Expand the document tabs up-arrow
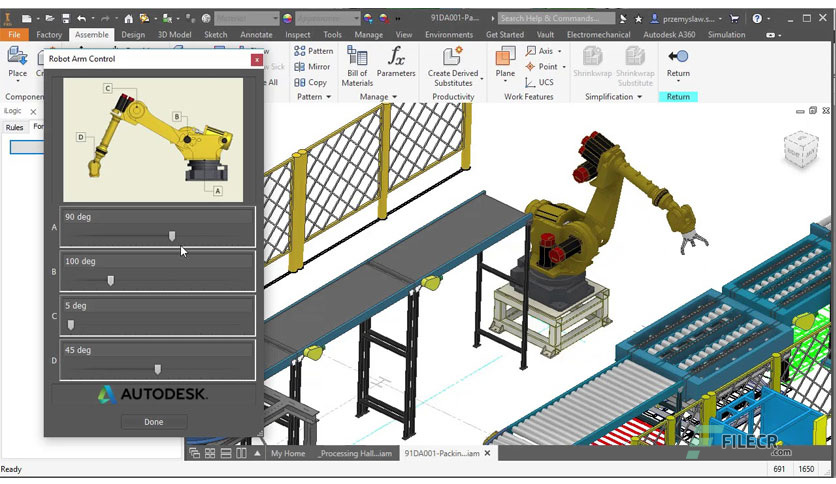836x484 pixels. [257, 453]
